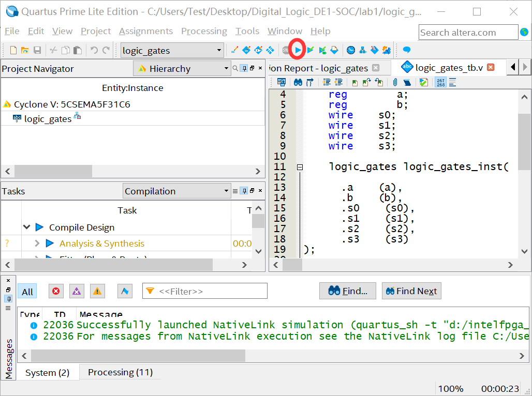The height and width of the screenshot is (396, 532).
Task: Toggle line numbers display in editor
Action: [440, 82]
